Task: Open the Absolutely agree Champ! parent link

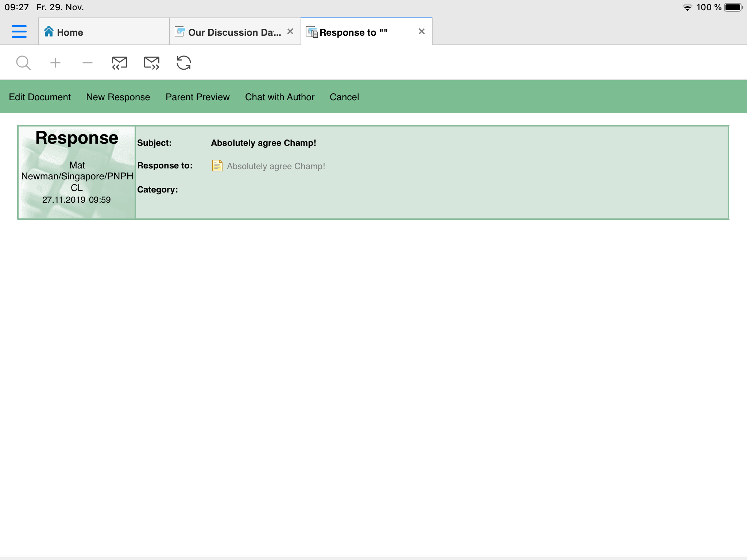Action: click(276, 166)
